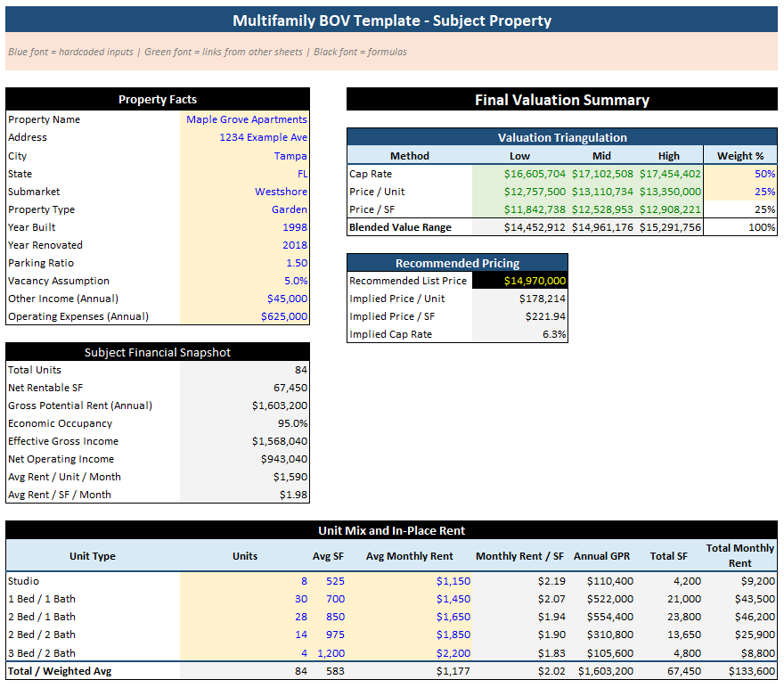Click the Net Operating Income value $943,040
The image size is (784, 688).
283,459
